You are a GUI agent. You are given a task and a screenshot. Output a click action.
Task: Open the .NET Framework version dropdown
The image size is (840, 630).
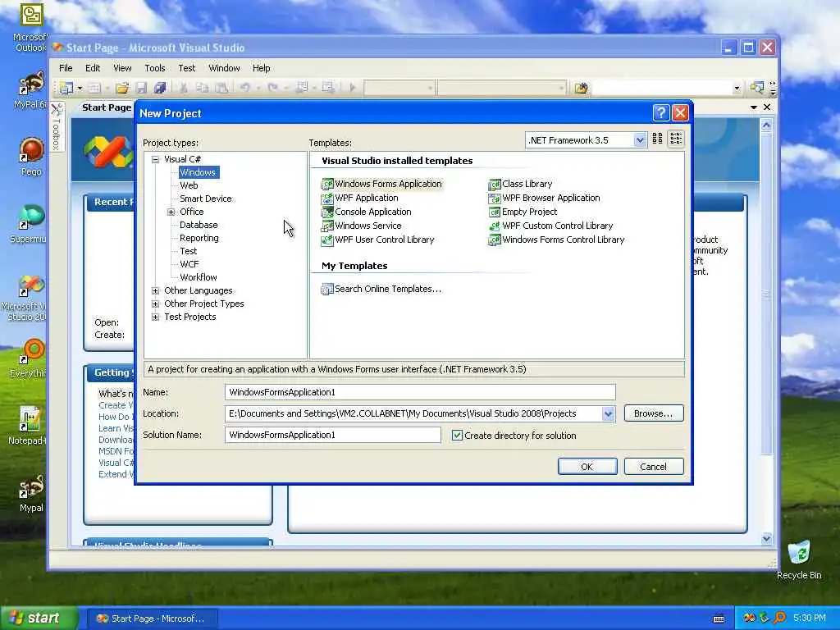(x=640, y=140)
